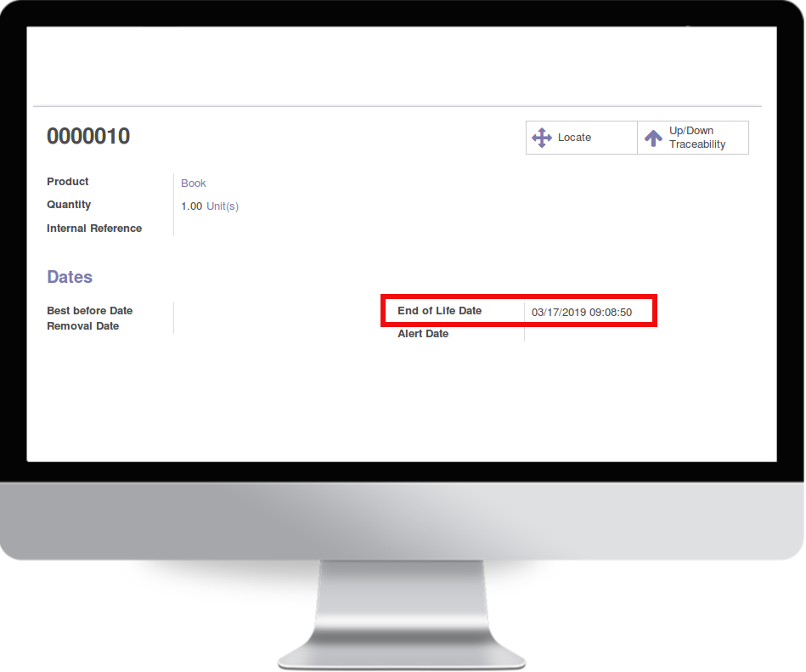Click the End of Life Date value 03/17/2019 09:08:50
The width and height of the screenshot is (806, 672).
point(582,313)
